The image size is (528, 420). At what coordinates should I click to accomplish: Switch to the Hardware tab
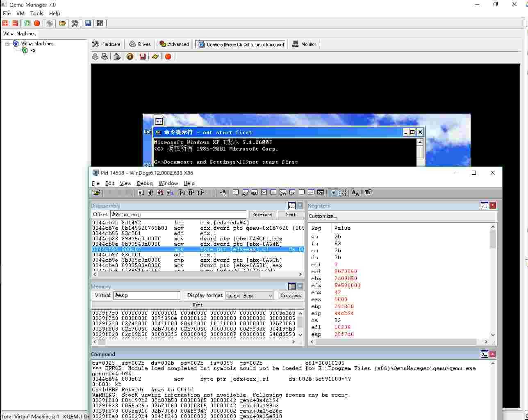click(107, 44)
